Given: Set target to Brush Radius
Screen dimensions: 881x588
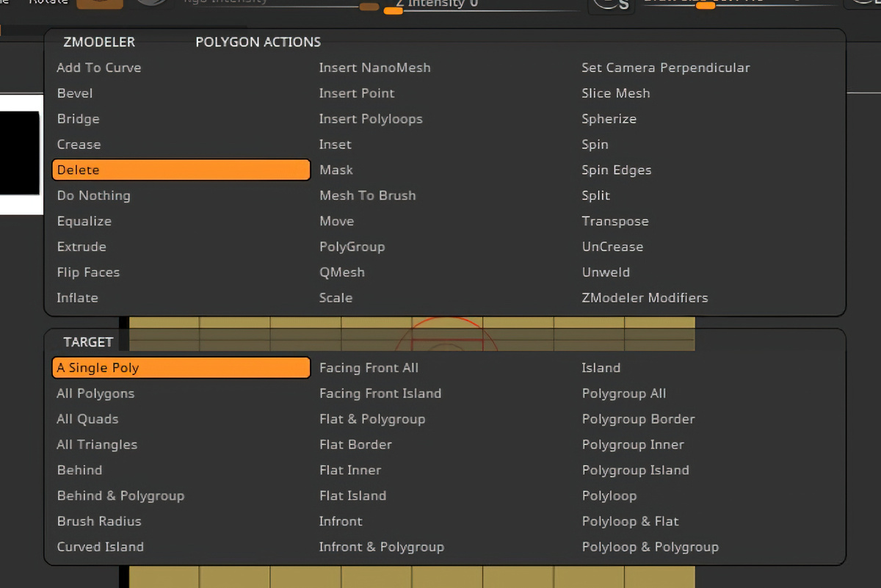Looking at the screenshot, I should 99,521.
